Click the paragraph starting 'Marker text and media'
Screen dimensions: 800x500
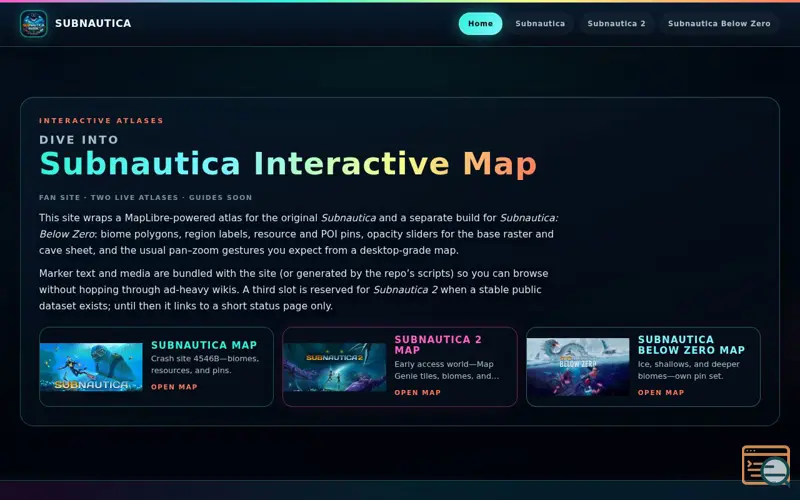[293, 290]
